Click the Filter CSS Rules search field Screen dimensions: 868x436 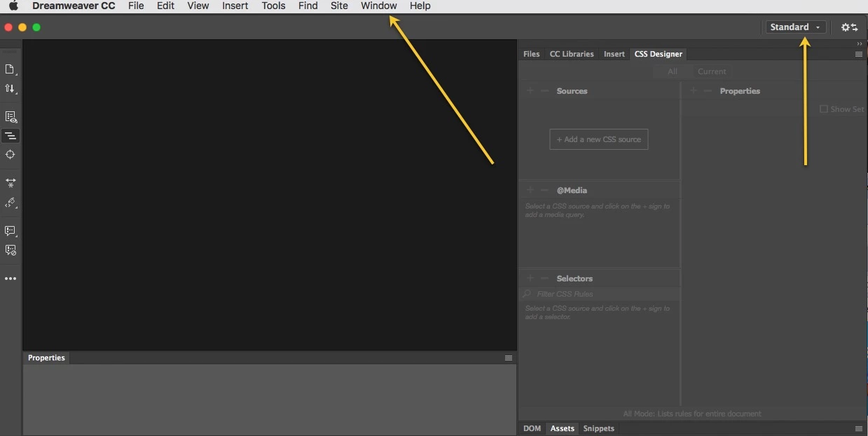[600, 294]
